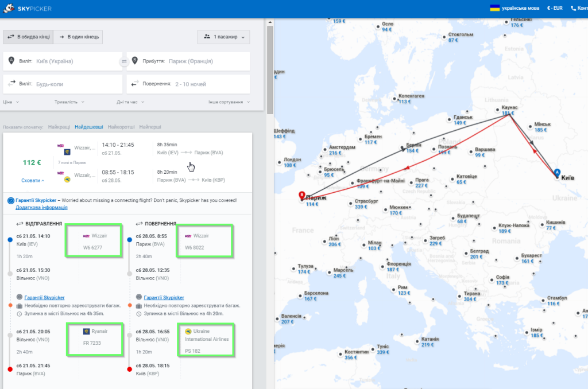Click the Kyiv origin marker A on map
The height and width of the screenshot is (389, 588).
[x=557, y=173]
